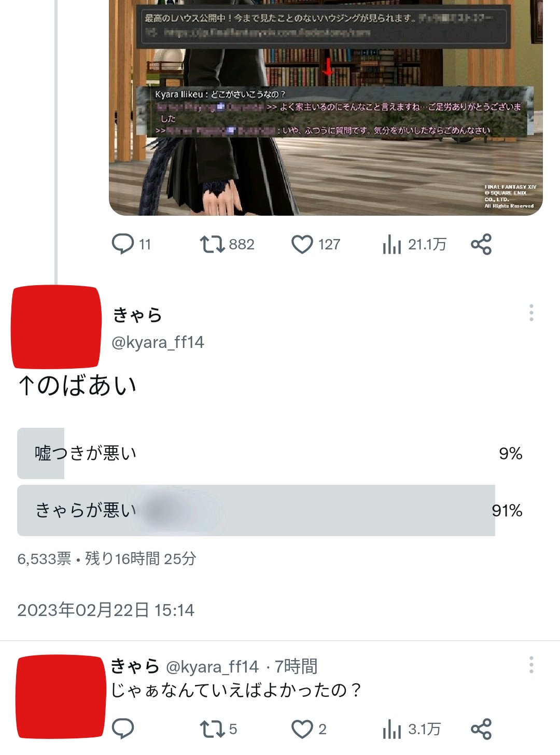
Task: Open the @kyara_ff14 profile handle in main tweet
Action: point(158,342)
